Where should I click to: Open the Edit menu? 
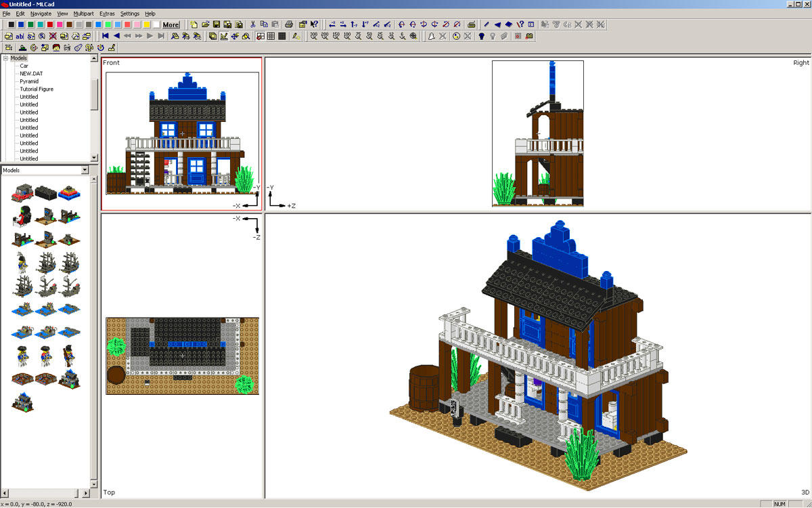point(20,14)
